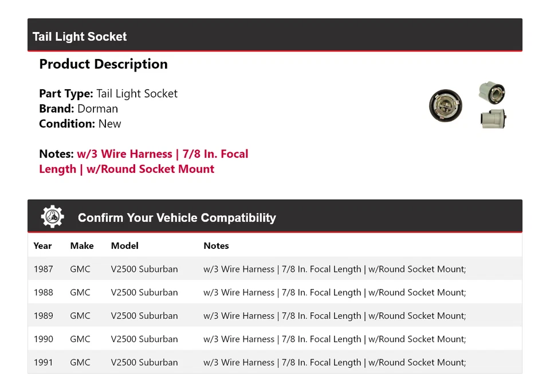Click the Product Description heading

pos(103,64)
